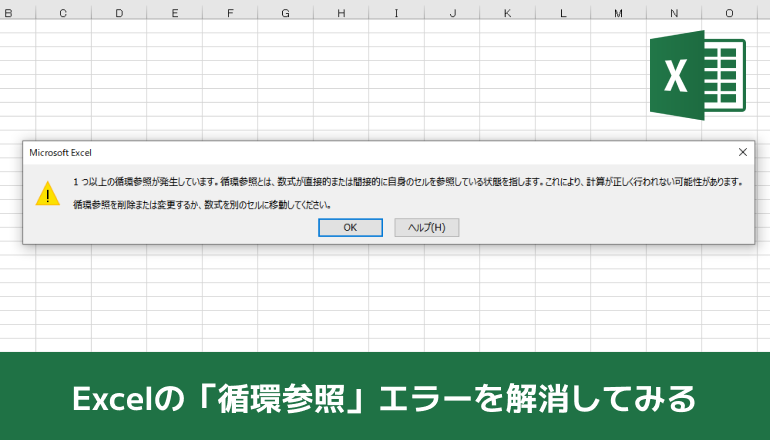The image size is (770, 440).
Task: Select column N header
Action: point(674,13)
